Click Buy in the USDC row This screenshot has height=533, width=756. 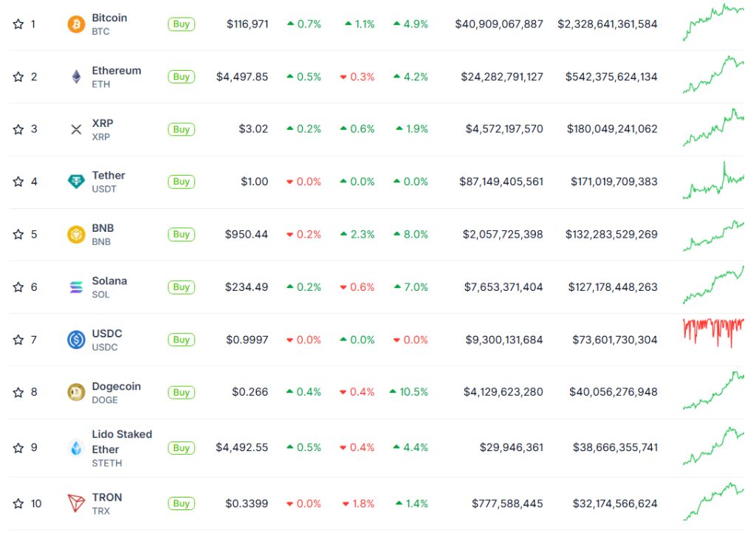[182, 340]
